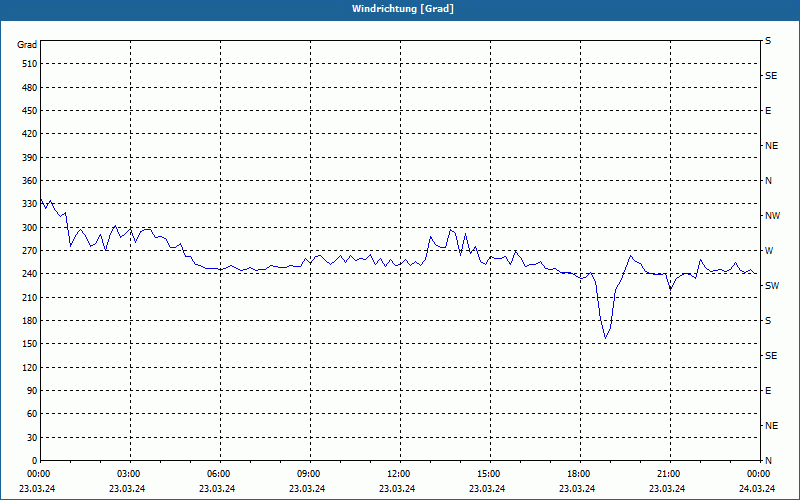
Task: Click the 03:00 time label
Action: click(x=128, y=474)
